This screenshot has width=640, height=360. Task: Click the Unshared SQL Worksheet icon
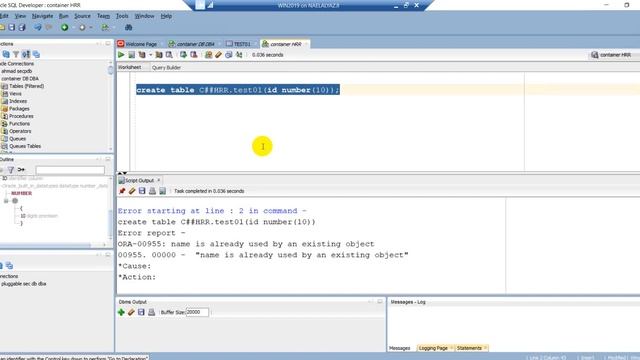209,55
